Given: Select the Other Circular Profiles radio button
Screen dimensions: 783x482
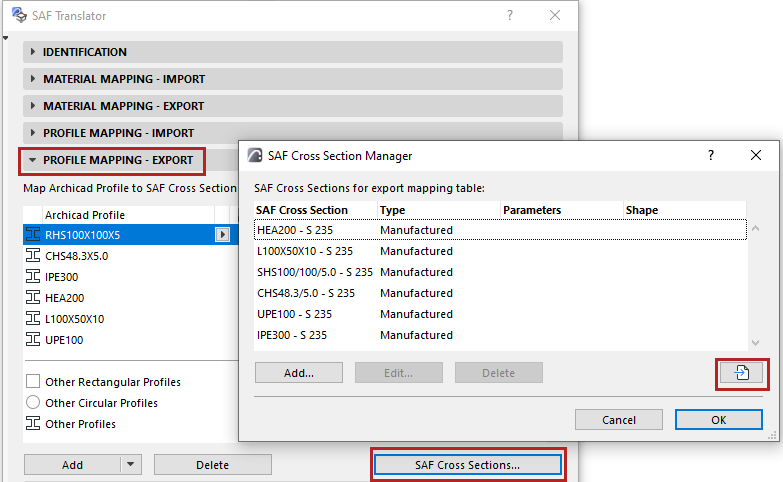Looking at the screenshot, I should [33, 403].
